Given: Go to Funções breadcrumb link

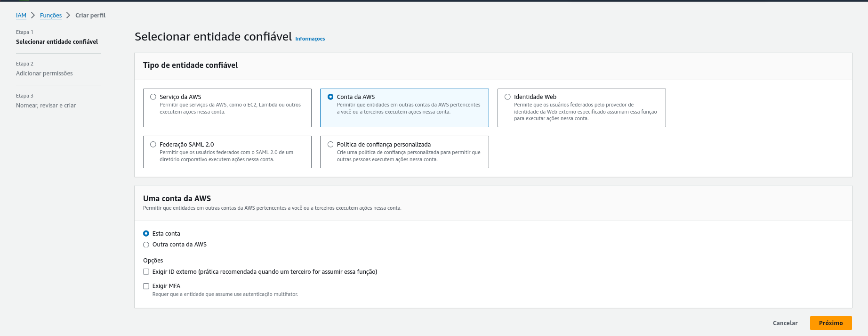Looking at the screenshot, I should click(51, 16).
